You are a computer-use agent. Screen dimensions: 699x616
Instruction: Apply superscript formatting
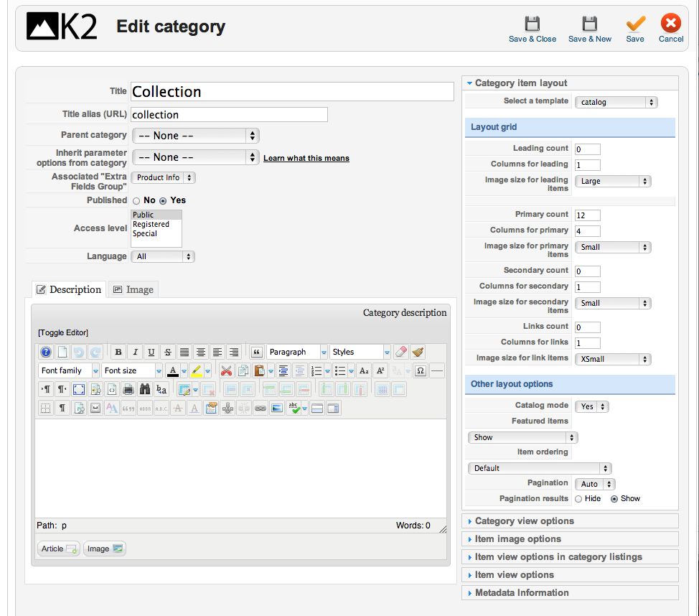click(380, 370)
